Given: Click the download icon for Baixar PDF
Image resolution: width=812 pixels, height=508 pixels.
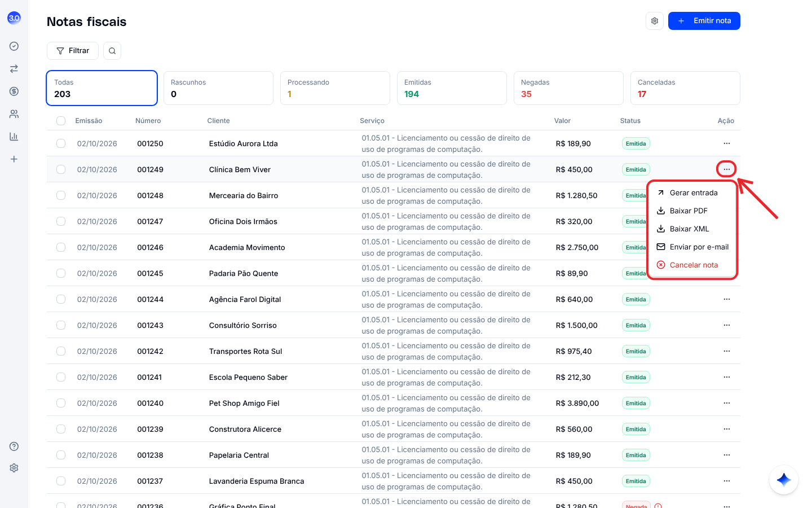Looking at the screenshot, I should (x=661, y=211).
